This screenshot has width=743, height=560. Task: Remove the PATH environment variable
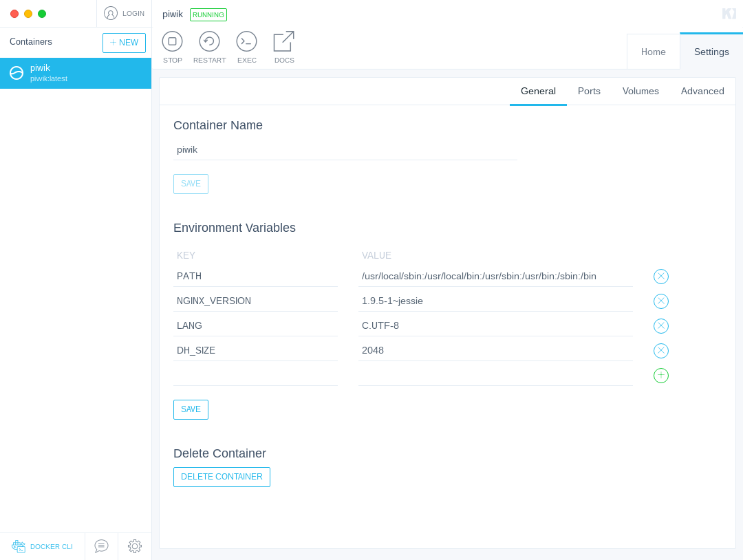coord(660,276)
